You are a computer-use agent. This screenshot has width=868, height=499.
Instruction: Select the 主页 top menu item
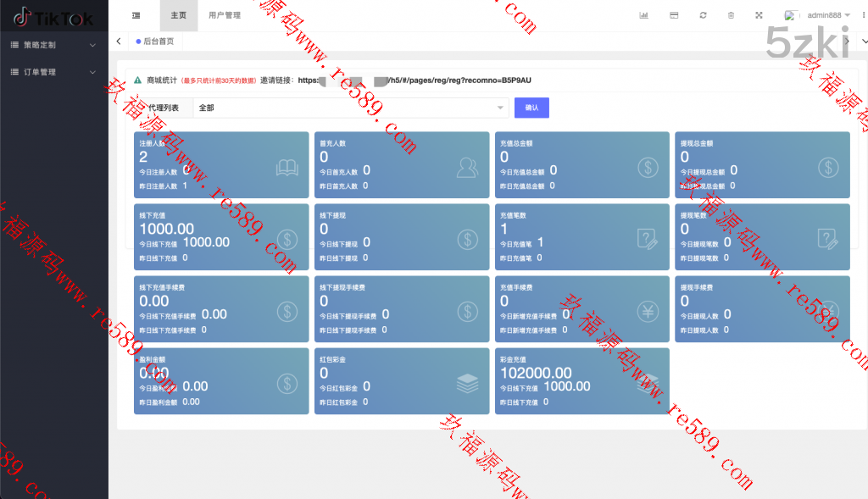tap(178, 15)
